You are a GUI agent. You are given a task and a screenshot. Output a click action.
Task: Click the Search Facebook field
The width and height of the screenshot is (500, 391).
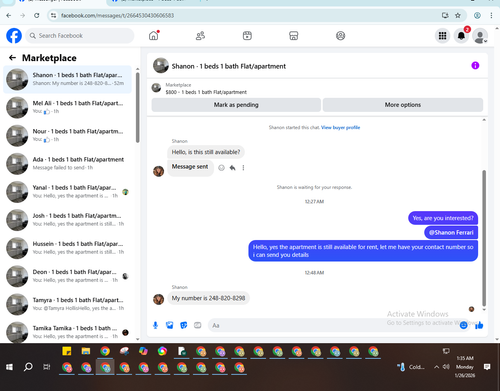(80, 36)
